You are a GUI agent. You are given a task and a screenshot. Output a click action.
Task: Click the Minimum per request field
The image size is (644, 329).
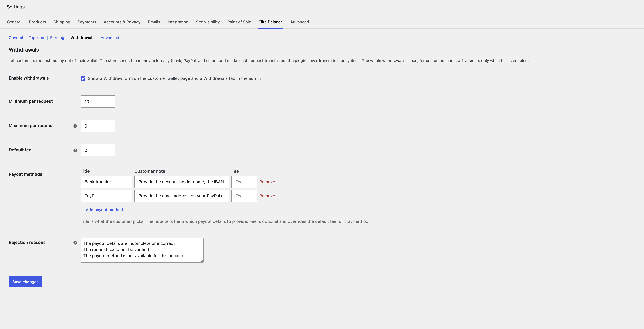[98, 102]
